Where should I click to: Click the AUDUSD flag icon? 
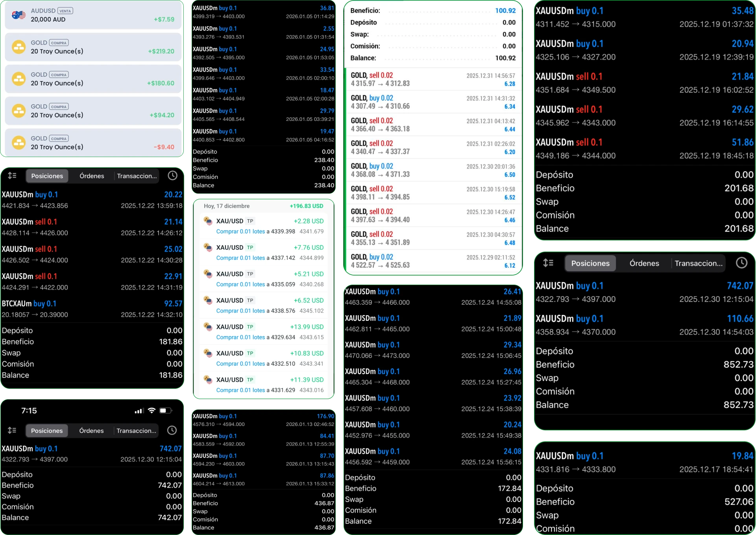pyautogui.click(x=18, y=15)
